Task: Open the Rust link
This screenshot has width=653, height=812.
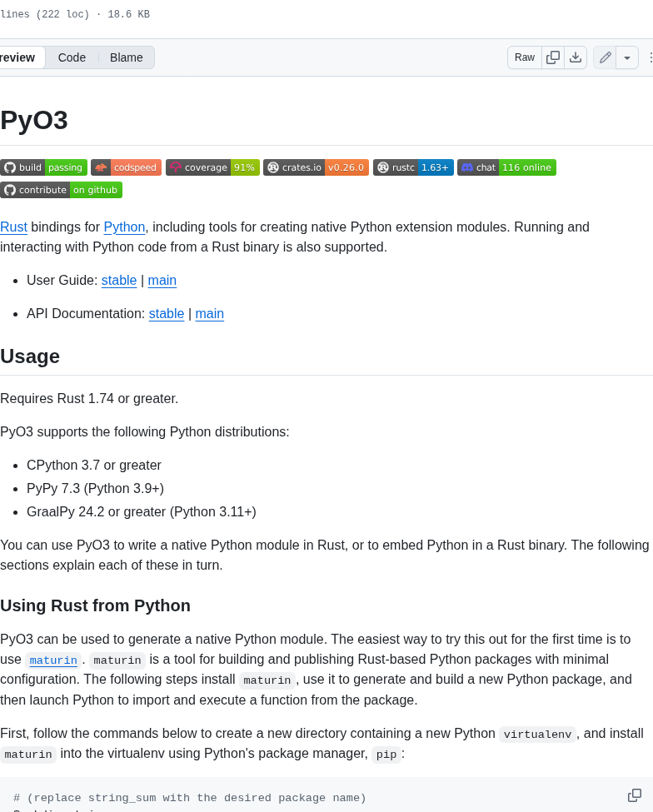Action: click(13, 227)
